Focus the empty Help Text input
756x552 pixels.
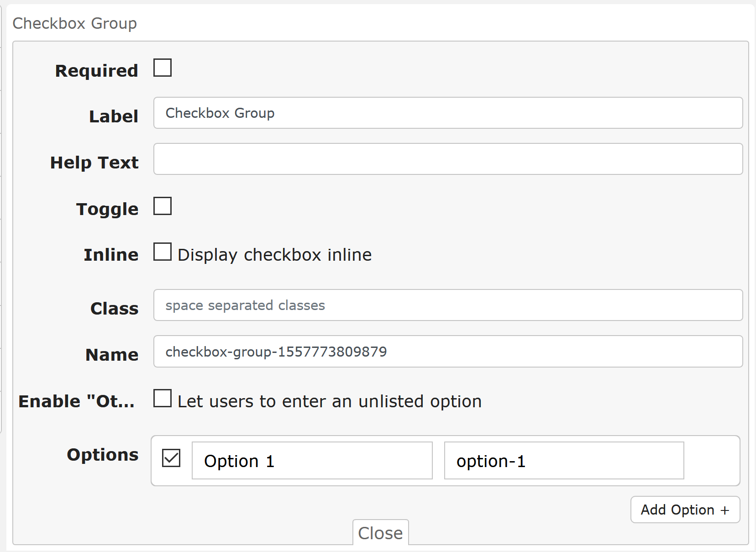448,159
